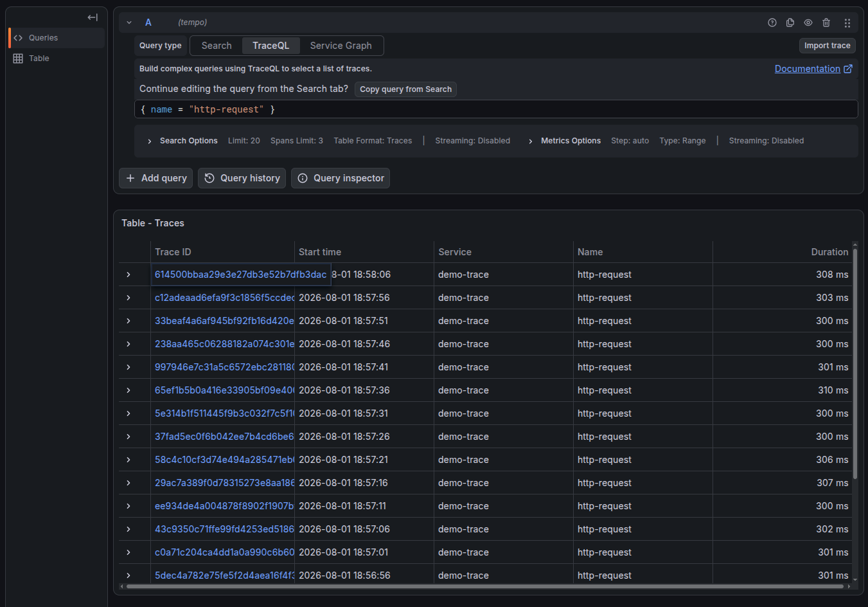
Task: Open trace 37fad5ec0f6b042ee7b4cd6be6
Action: 224,437
